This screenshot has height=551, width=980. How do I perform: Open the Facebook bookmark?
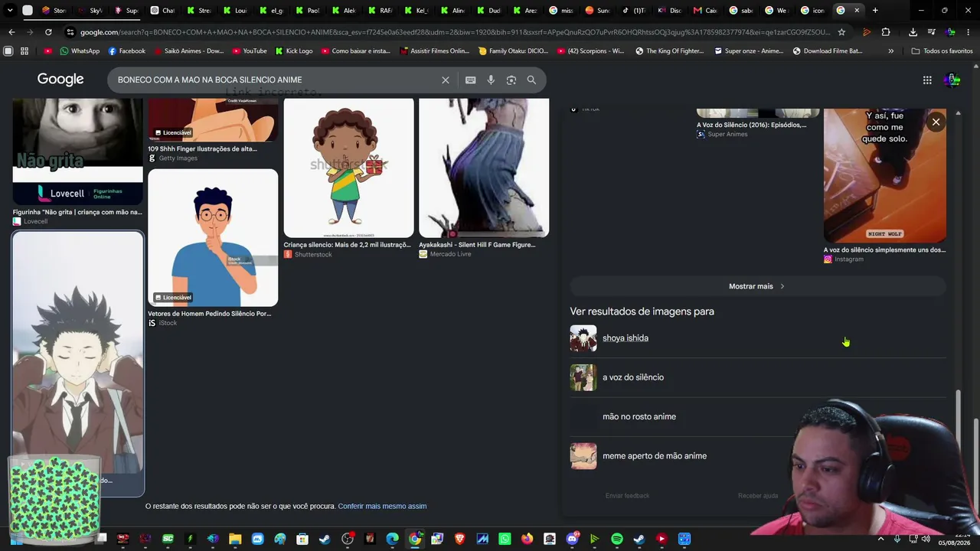pos(126,51)
